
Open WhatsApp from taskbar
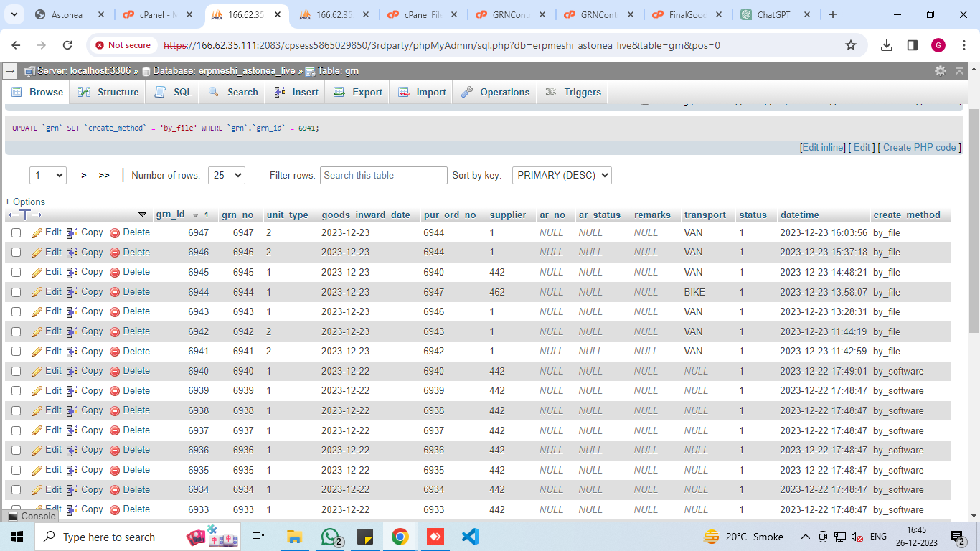[x=330, y=537]
